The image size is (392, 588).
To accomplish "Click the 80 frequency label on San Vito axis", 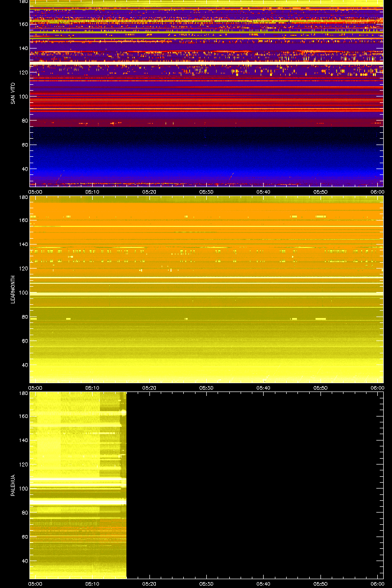I will (x=24, y=121).
